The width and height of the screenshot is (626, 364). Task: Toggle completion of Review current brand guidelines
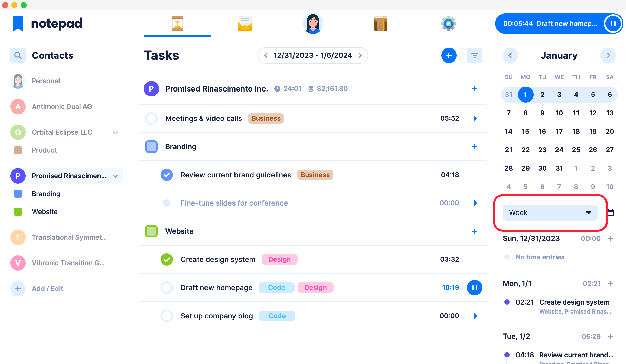tap(166, 175)
